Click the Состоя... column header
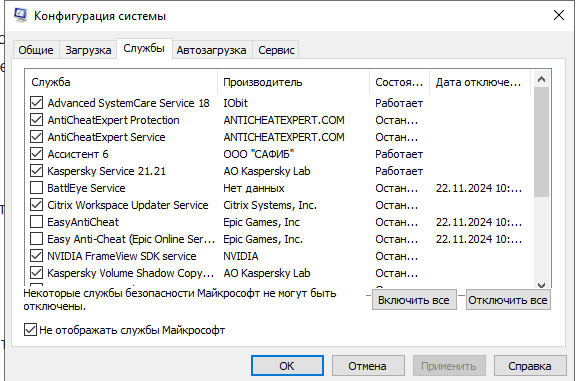 click(399, 82)
